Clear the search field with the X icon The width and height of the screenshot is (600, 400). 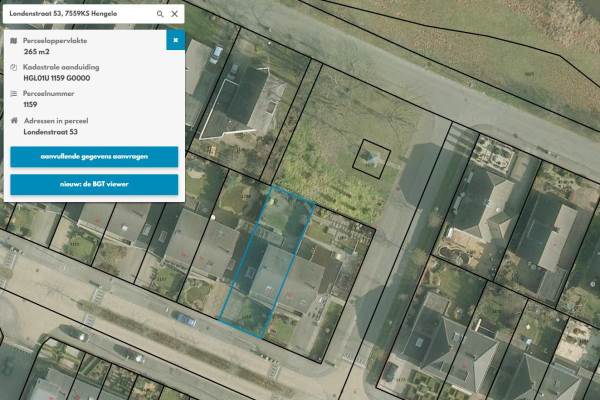click(x=175, y=14)
